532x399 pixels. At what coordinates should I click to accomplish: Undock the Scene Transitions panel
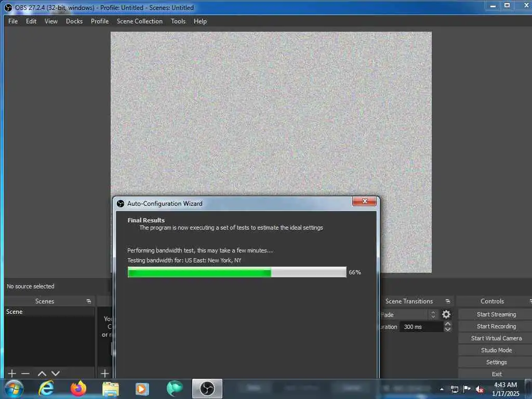pyautogui.click(x=447, y=301)
